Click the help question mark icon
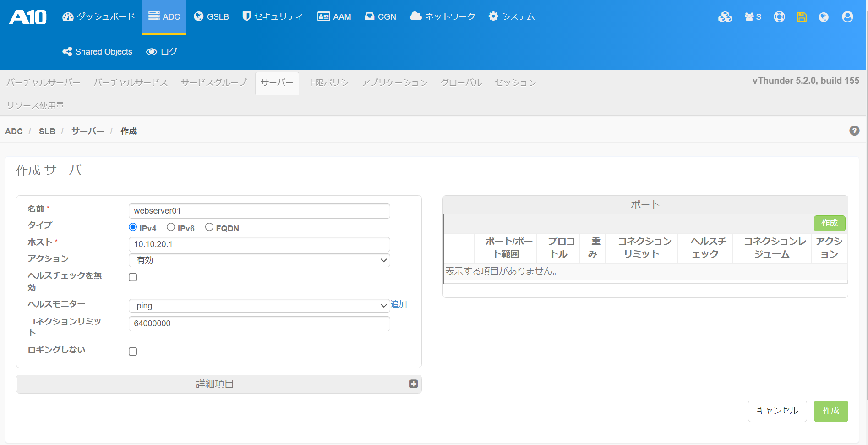868x445 pixels. pyautogui.click(x=854, y=131)
